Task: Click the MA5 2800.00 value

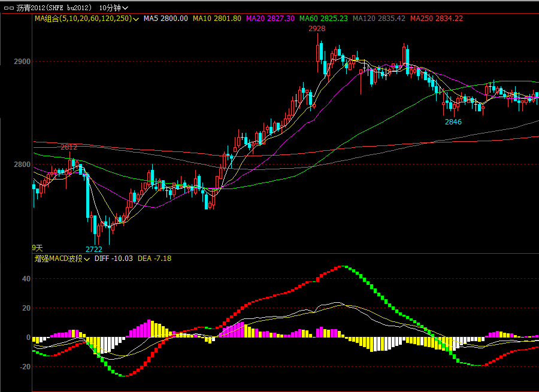Action: (x=166, y=19)
